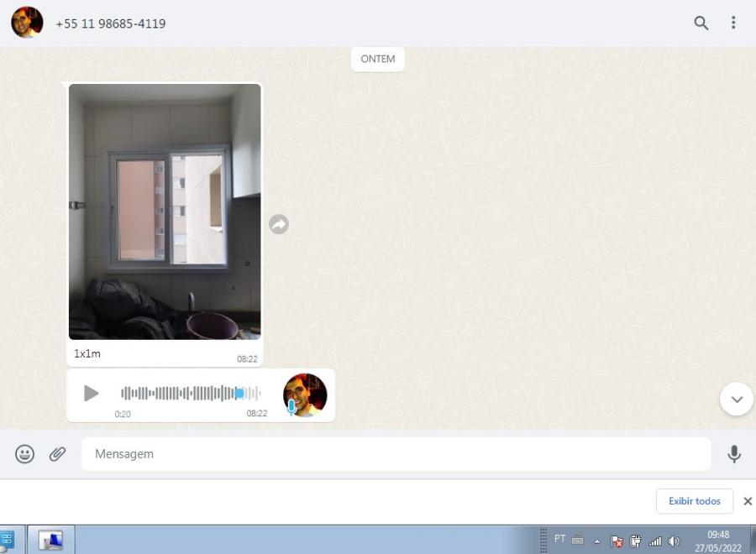This screenshot has height=554, width=756.
Task: Start recording a voice message with the microphone
Action: coord(734,454)
